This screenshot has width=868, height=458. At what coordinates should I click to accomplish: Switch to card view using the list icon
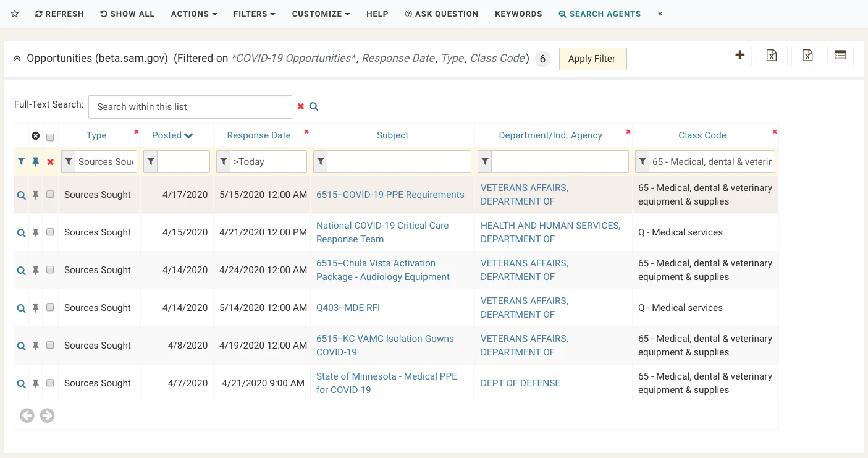(840, 55)
